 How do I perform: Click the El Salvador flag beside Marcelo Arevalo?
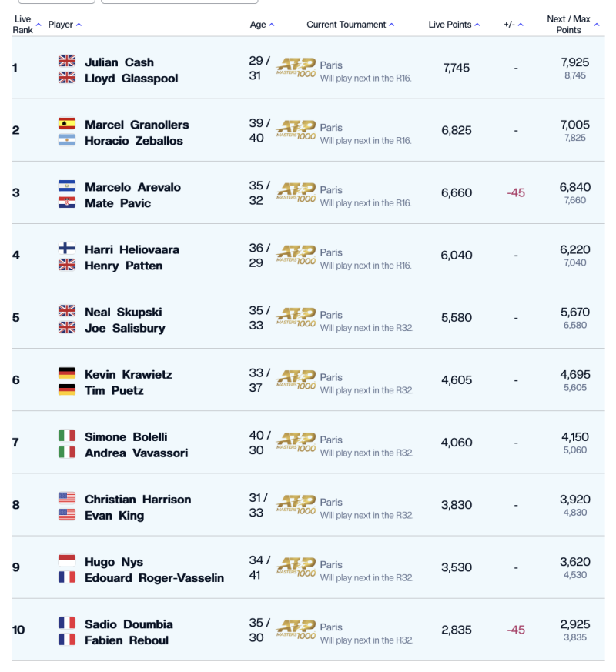coord(67,186)
